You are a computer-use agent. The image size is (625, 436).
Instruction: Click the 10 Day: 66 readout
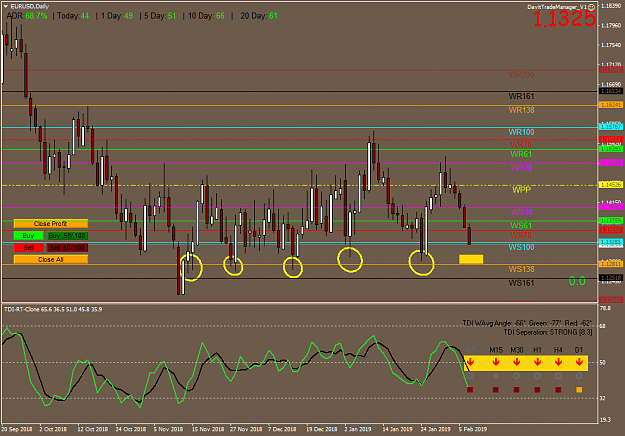tap(206, 16)
